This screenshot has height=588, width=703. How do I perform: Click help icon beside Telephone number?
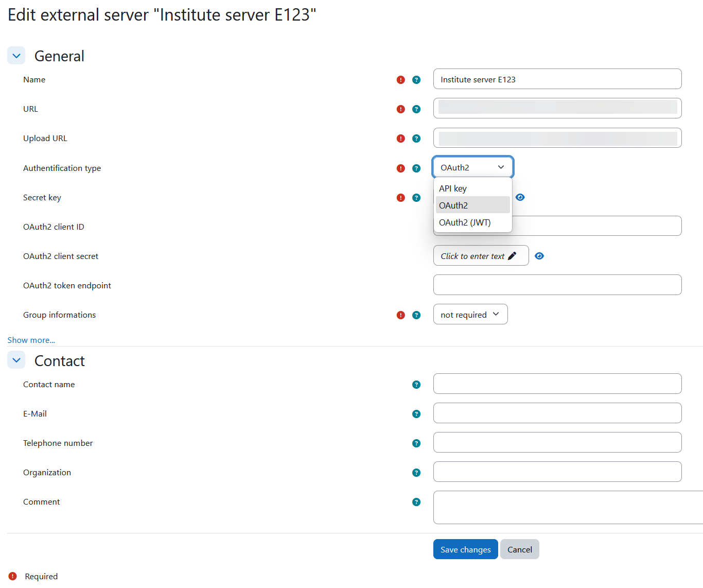point(416,443)
